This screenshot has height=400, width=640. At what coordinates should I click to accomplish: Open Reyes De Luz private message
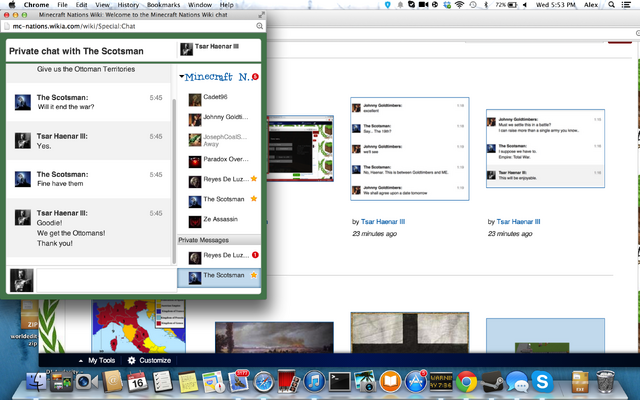(219, 257)
